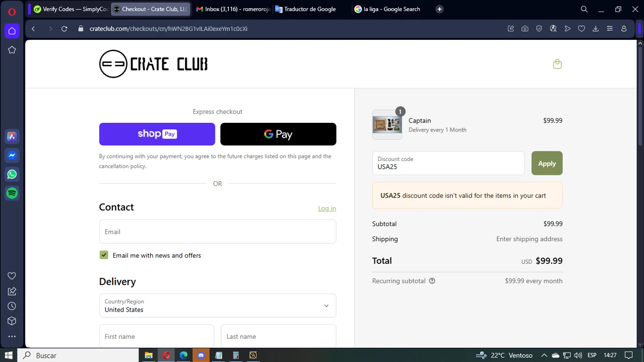Viewport: 644px width, 362px height.
Task: Open extensions cube icon in sidebar
Action: click(x=12, y=321)
